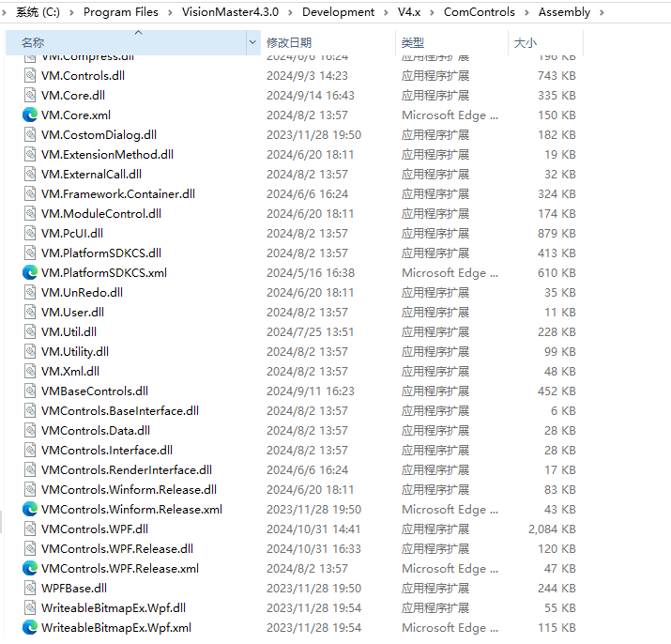
Task: Click the VMControls.WPF.dll file icon
Action: [x=30, y=529]
